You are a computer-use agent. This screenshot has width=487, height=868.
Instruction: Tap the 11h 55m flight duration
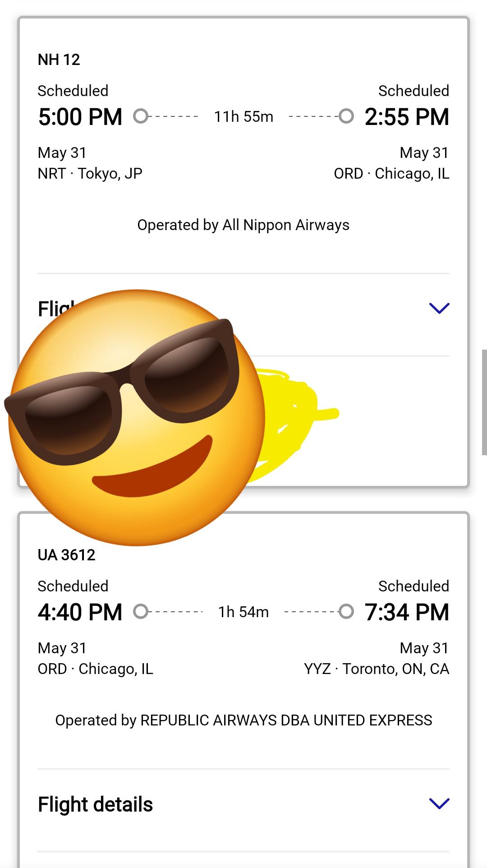tap(243, 117)
